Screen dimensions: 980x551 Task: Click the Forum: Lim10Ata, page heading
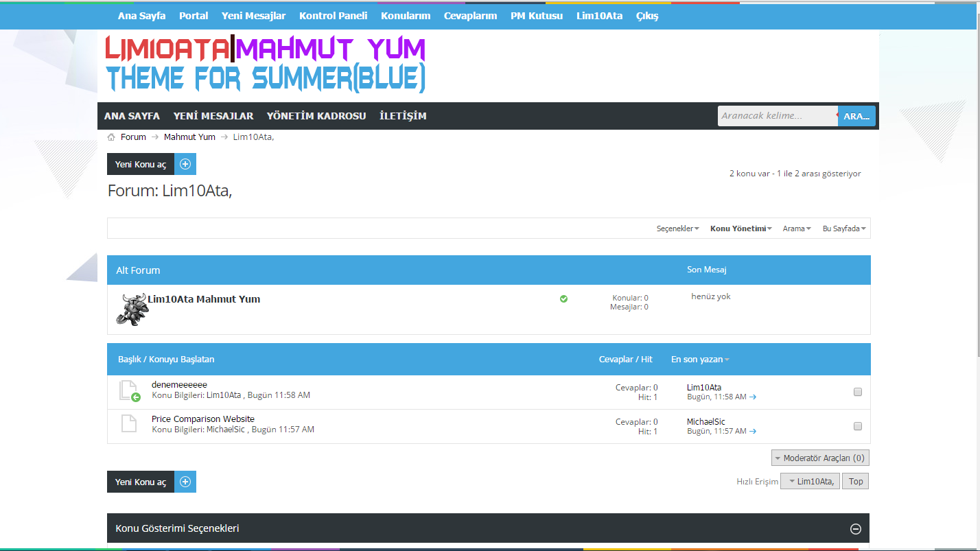point(170,191)
